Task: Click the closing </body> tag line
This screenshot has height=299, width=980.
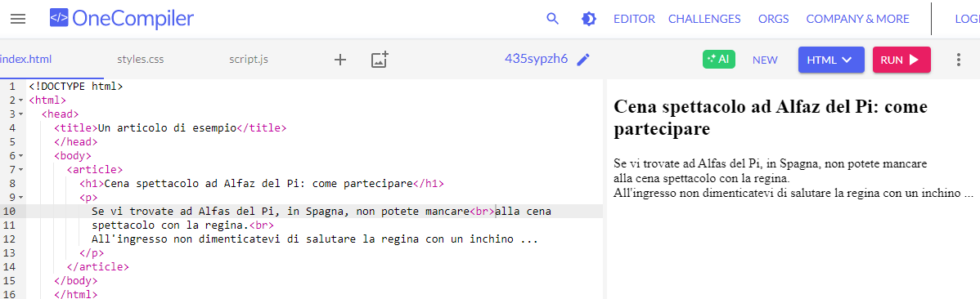Action: click(75, 280)
